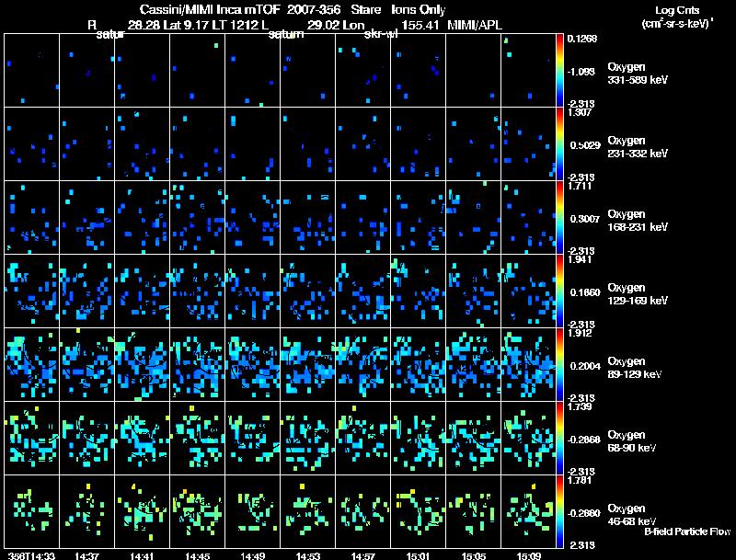Image resolution: width=736 pixels, height=560 pixels.
Task: Click the 'B-field Particle Flow' legend text
Action: point(687,531)
